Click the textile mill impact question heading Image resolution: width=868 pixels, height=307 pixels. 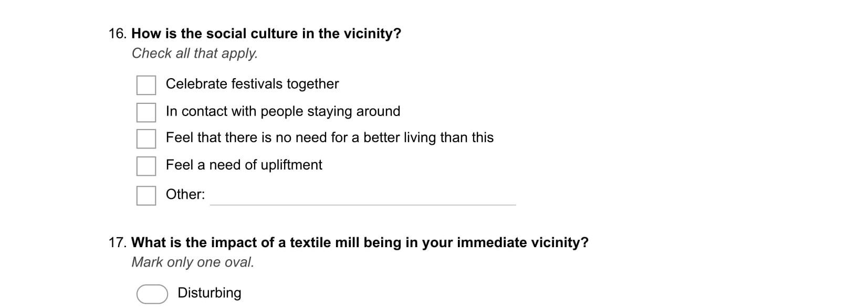pos(360,242)
